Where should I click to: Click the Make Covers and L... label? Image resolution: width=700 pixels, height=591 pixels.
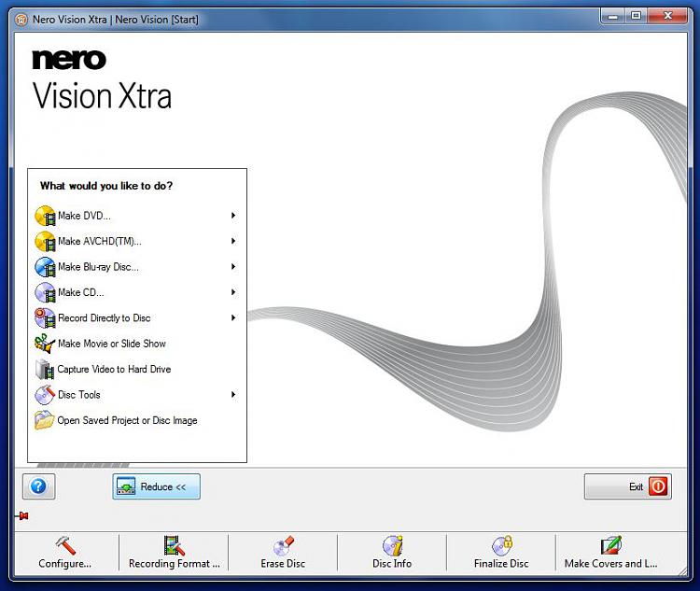tap(610, 564)
